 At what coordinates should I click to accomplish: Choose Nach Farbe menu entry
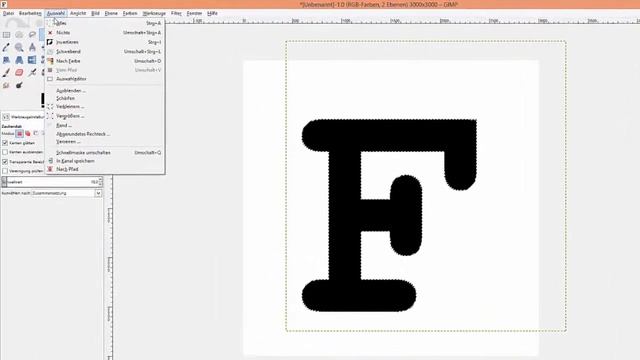pyautogui.click(x=104, y=61)
